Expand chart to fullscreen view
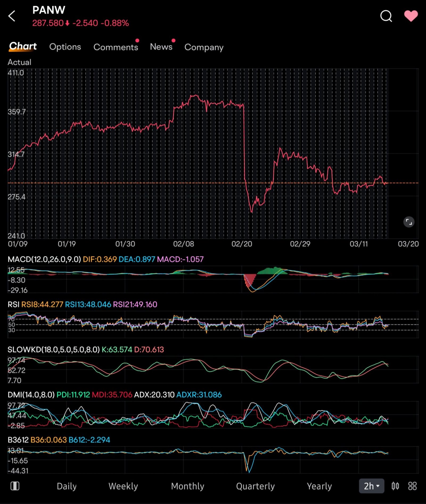The image size is (426, 504). [x=409, y=222]
